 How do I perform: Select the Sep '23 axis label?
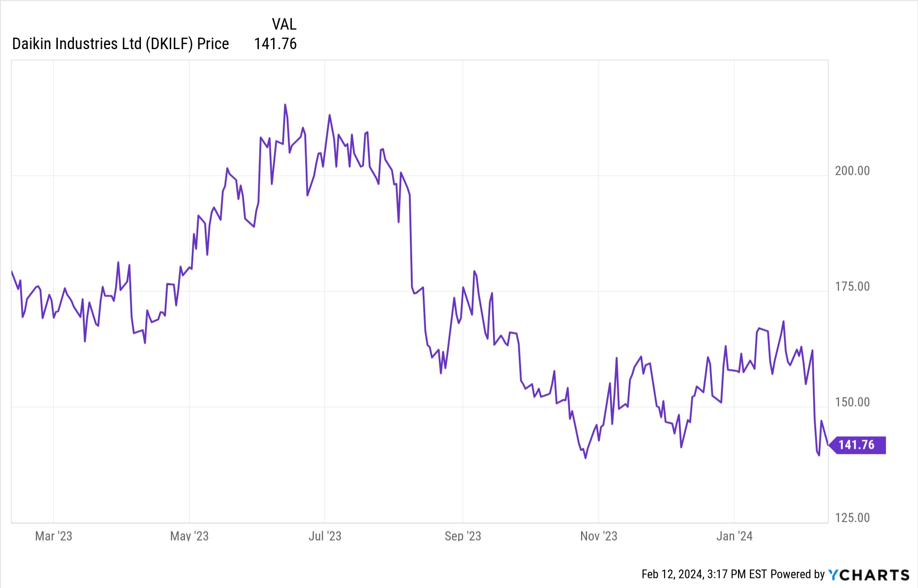click(463, 536)
